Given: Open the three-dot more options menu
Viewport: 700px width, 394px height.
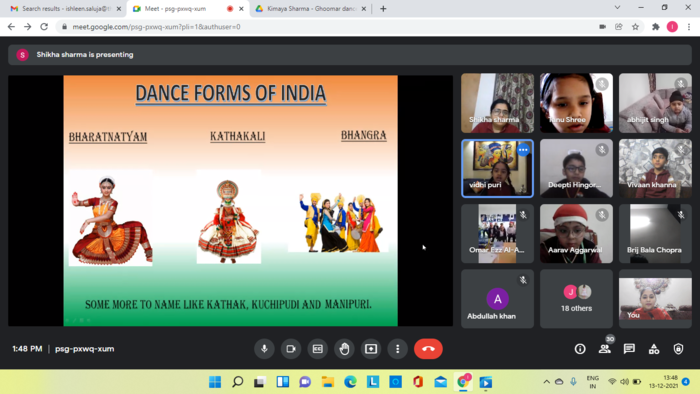Looking at the screenshot, I should click(397, 349).
